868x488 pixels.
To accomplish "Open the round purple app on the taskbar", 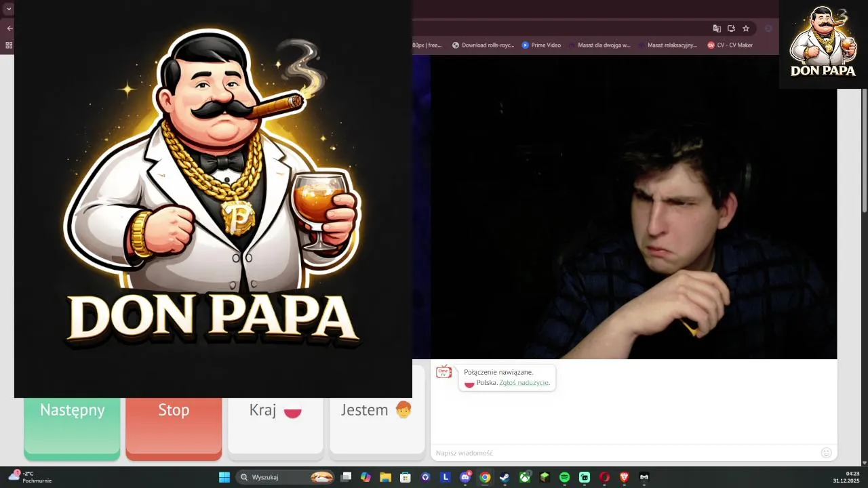I will click(x=425, y=477).
